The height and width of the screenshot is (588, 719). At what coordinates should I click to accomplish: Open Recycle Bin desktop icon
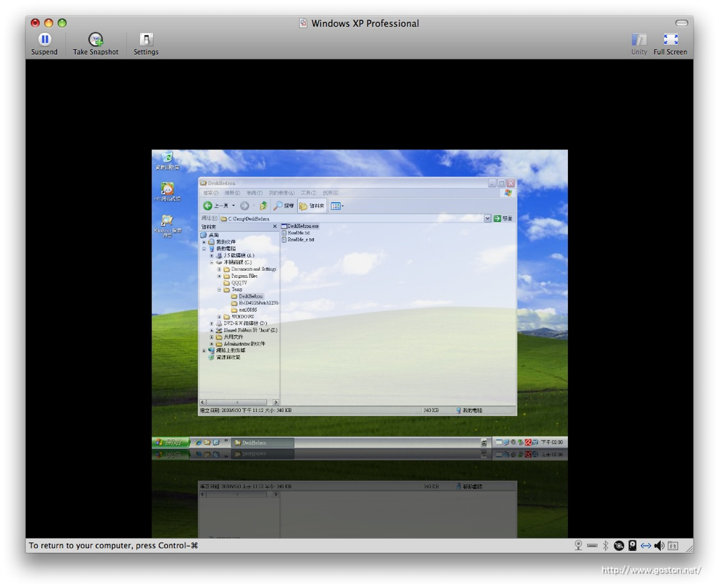point(167,161)
